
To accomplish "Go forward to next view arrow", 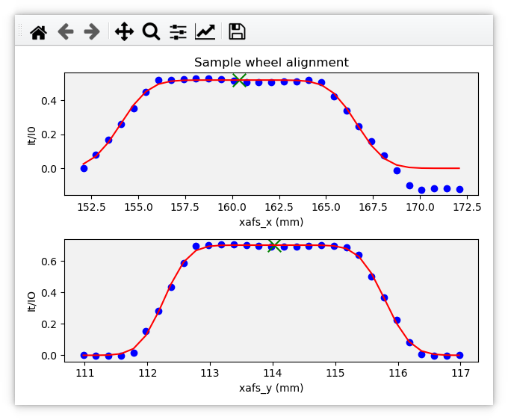I will (92, 31).
